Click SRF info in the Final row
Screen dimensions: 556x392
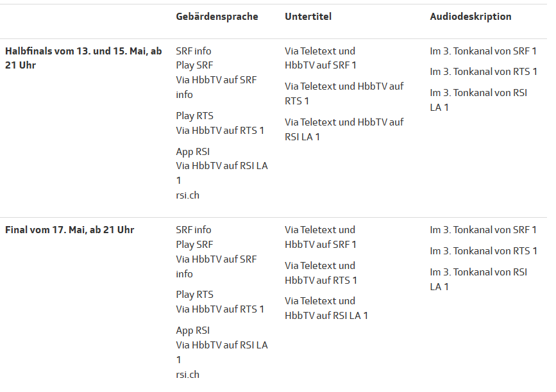[x=193, y=230]
